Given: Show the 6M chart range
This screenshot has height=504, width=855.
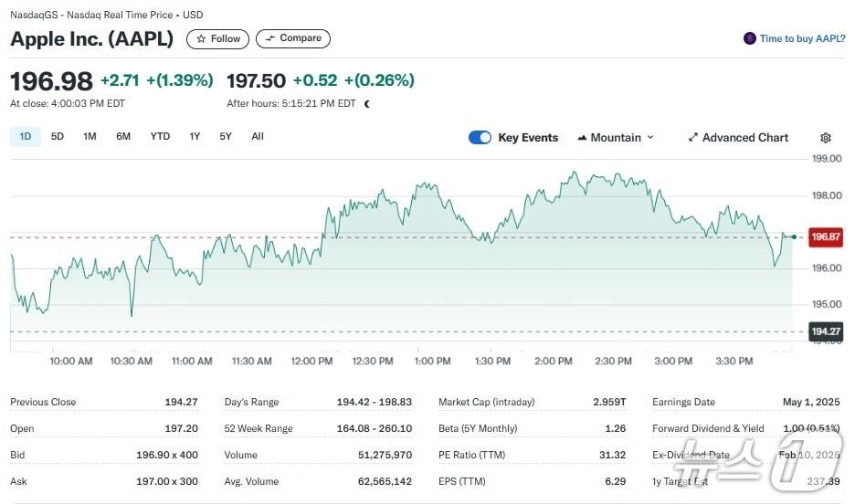Looking at the screenshot, I should pyautogui.click(x=123, y=137).
